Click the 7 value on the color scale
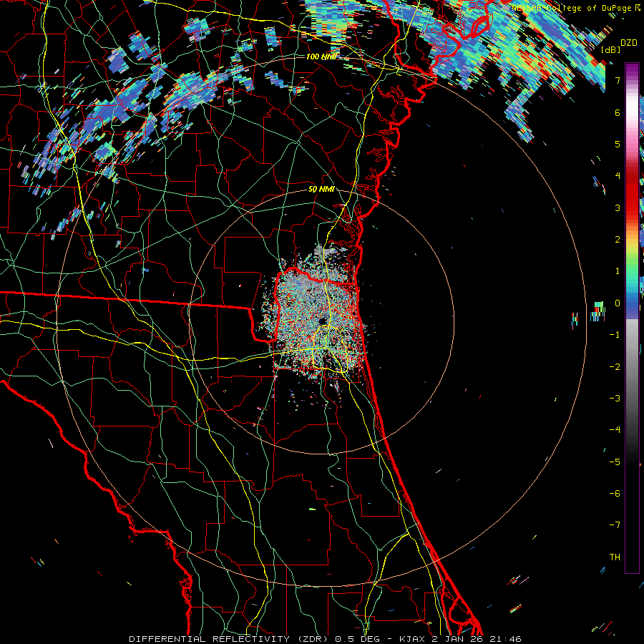Viewport: 644px width, 644px height. click(618, 80)
